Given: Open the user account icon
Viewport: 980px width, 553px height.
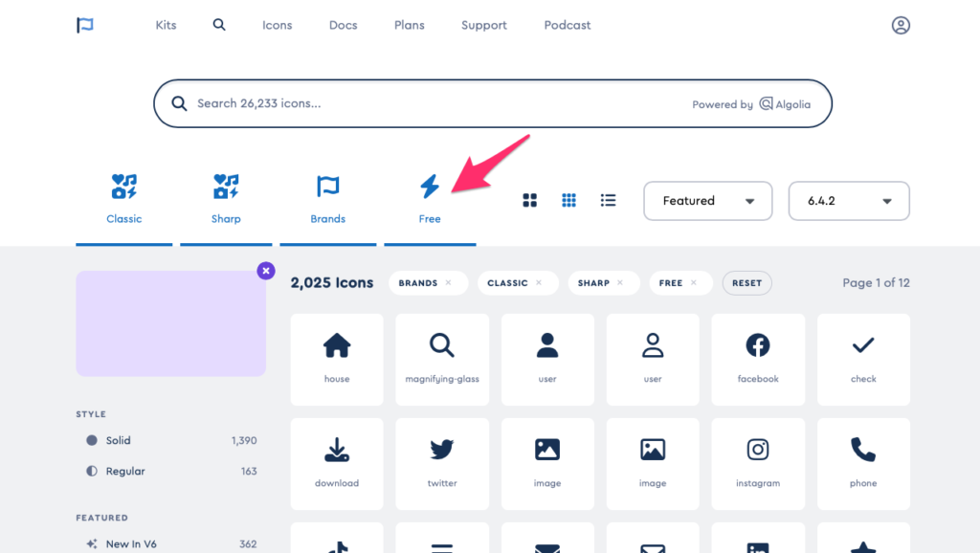Looking at the screenshot, I should (x=901, y=25).
